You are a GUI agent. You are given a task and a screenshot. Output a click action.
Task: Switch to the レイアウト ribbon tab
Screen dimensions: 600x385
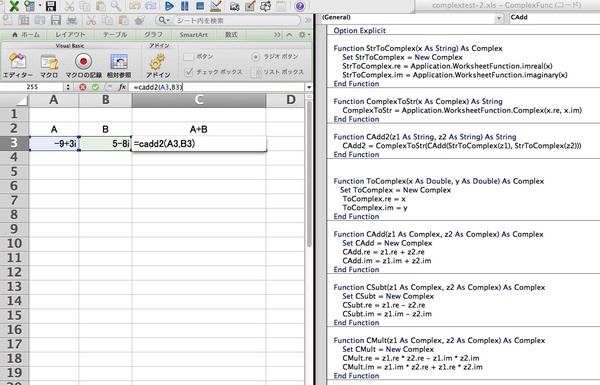point(70,34)
